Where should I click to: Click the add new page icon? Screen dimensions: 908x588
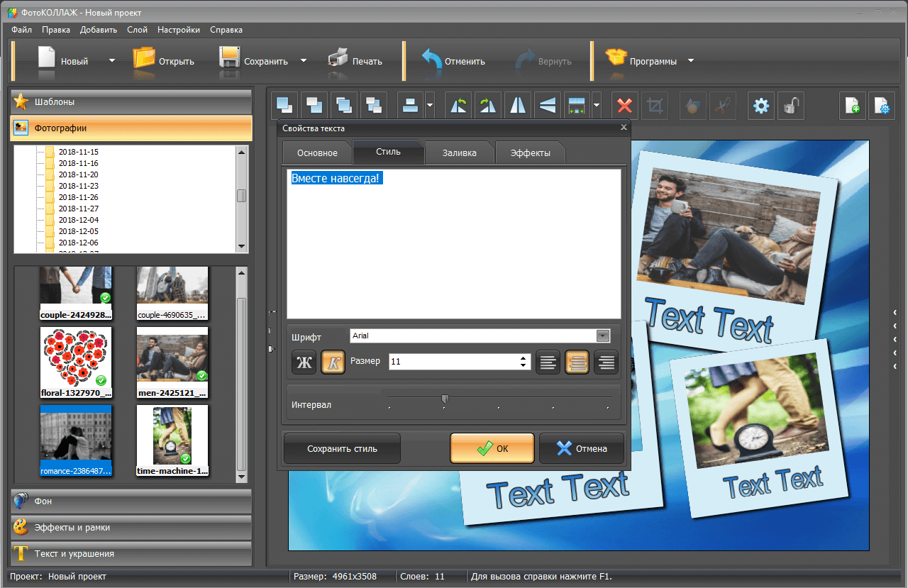(853, 106)
